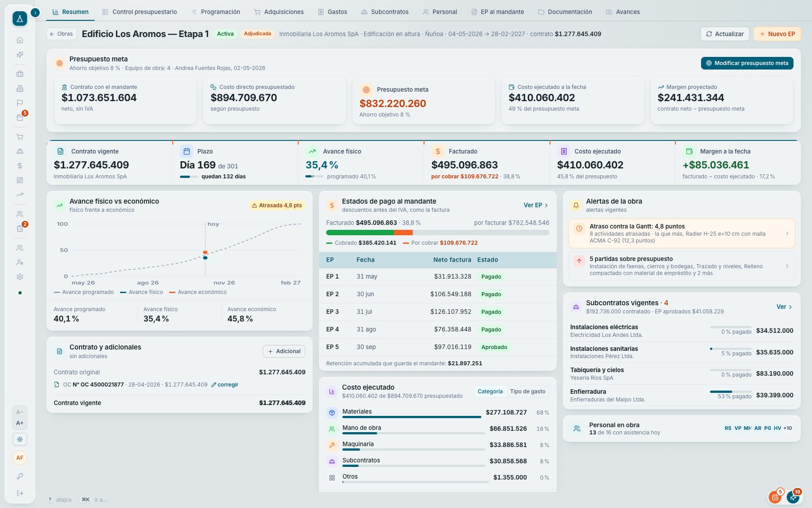Viewport: 812px width, 508px height.
Task: Select the Categoría view in Costo ejecutado
Action: (x=490, y=391)
